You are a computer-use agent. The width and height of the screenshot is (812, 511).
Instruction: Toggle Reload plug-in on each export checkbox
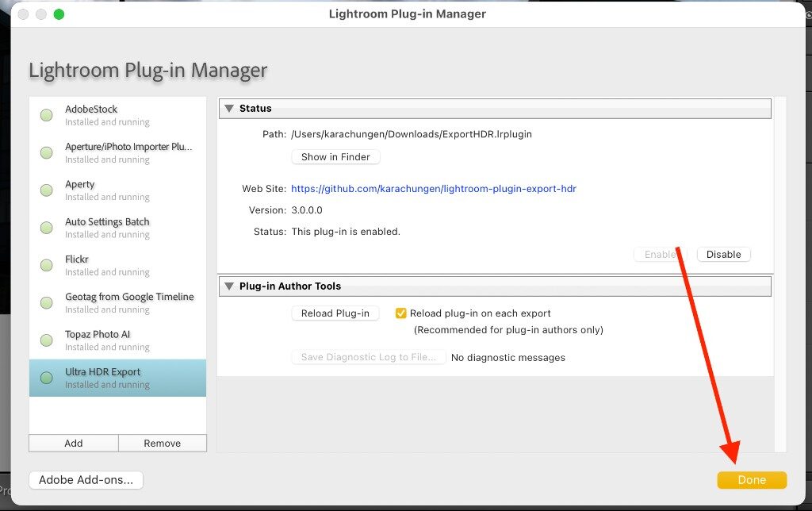point(400,313)
